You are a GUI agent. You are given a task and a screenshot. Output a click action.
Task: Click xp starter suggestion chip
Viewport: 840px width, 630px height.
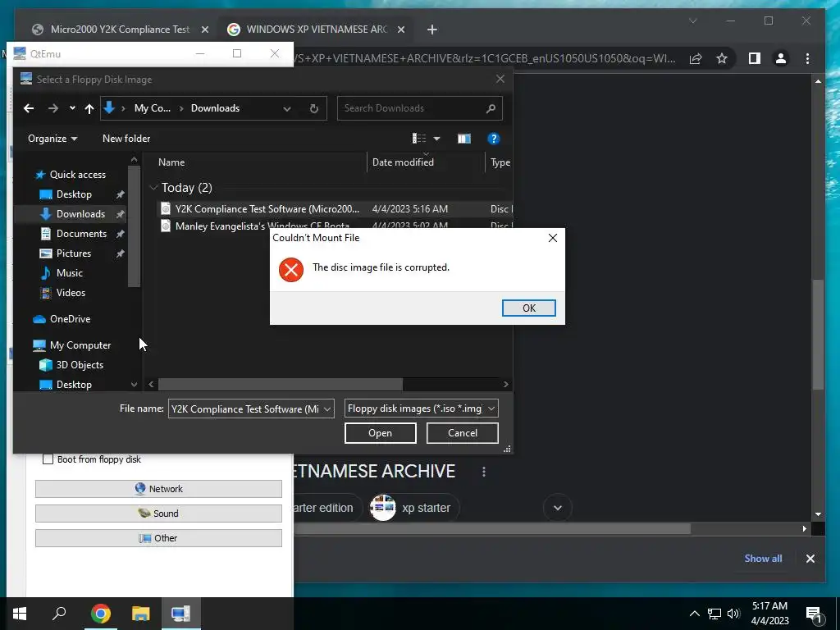click(x=414, y=508)
